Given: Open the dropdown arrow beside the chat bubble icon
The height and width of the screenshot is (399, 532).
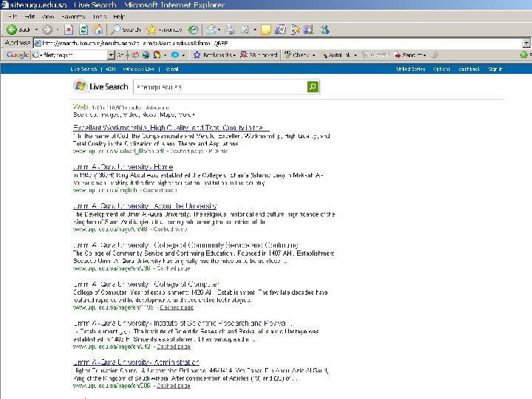Looking at the screenshot, I should pyautogui.click(x=183, y=55).
